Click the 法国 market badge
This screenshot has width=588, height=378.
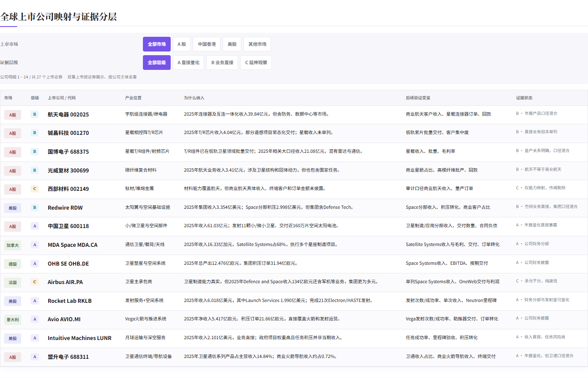[13, 282]
